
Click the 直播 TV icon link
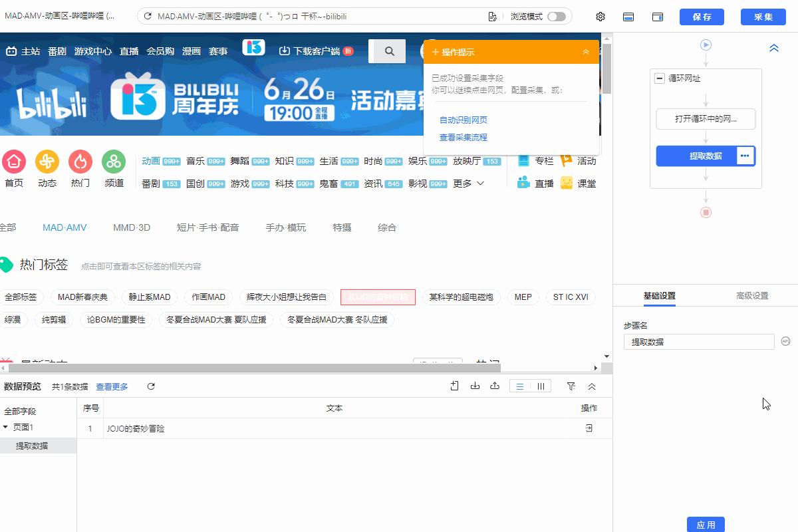click(524, 183)
